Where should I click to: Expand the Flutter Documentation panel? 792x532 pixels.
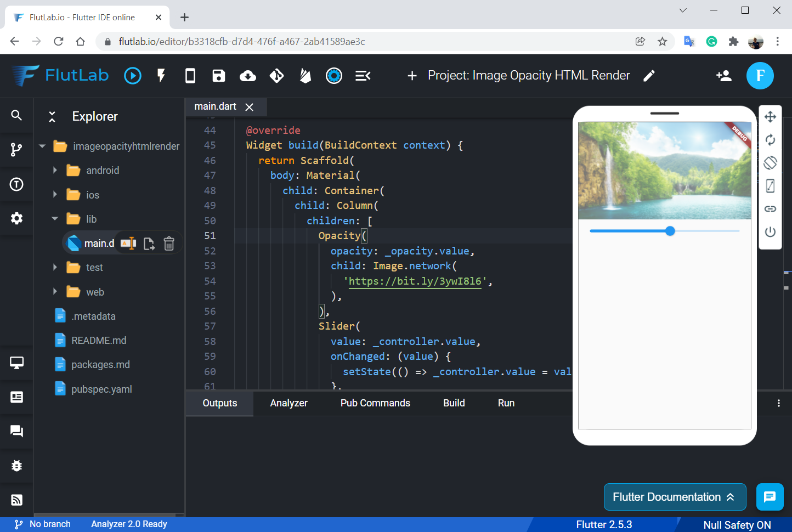(x=675, y=497)
